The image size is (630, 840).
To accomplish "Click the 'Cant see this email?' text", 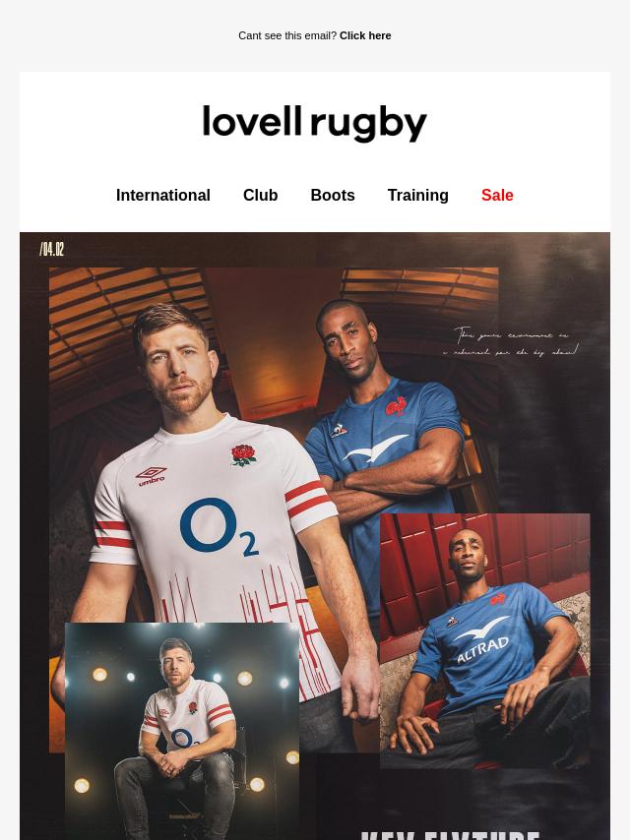I will tap(287, 35).
